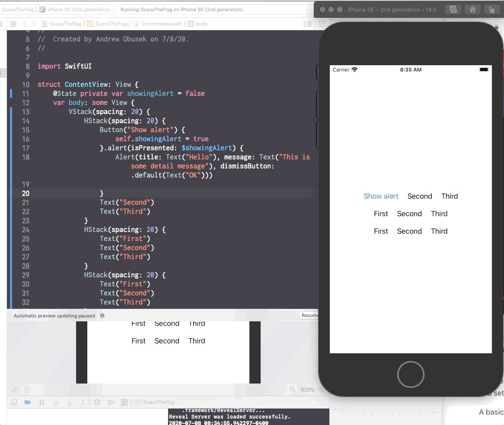Click '.default(Text("OK")))' code

[172, 175]
